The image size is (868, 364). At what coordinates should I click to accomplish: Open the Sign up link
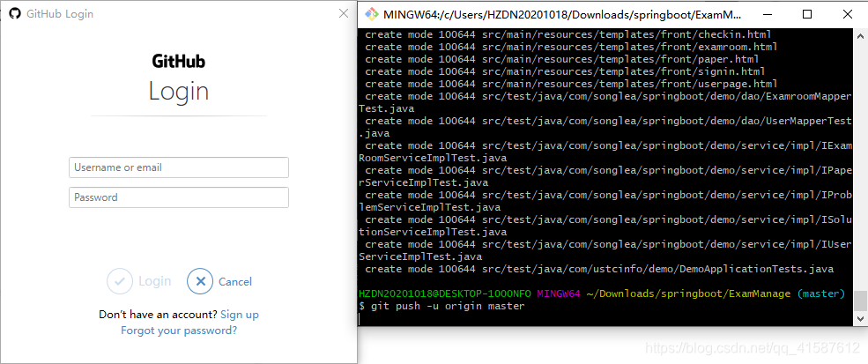click(239, 315)
